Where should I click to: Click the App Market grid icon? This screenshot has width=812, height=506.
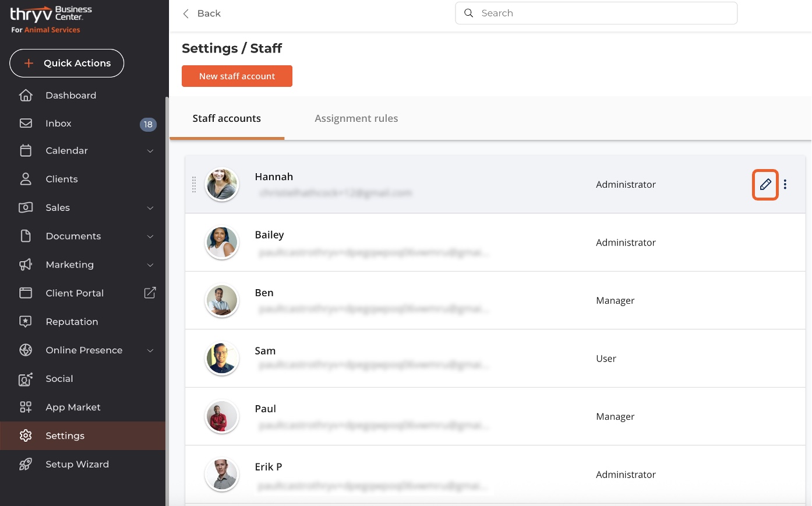click(x=26, y=407)
